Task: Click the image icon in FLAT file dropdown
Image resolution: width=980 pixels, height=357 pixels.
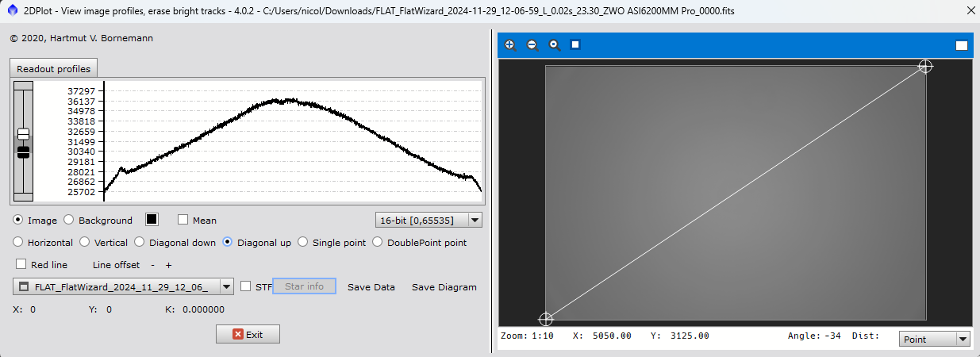Action: [x=24, y=286]
